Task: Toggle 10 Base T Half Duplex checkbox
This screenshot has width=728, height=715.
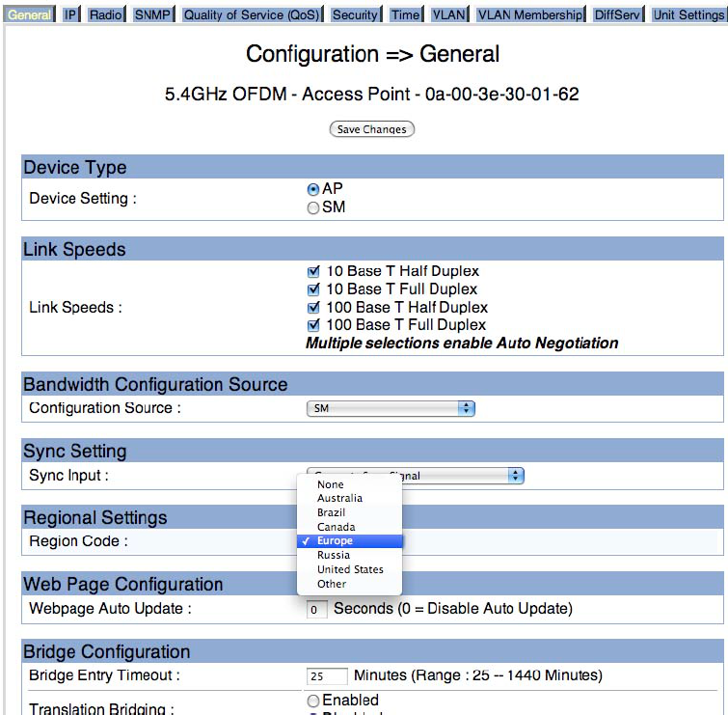Action: point(313,271)
